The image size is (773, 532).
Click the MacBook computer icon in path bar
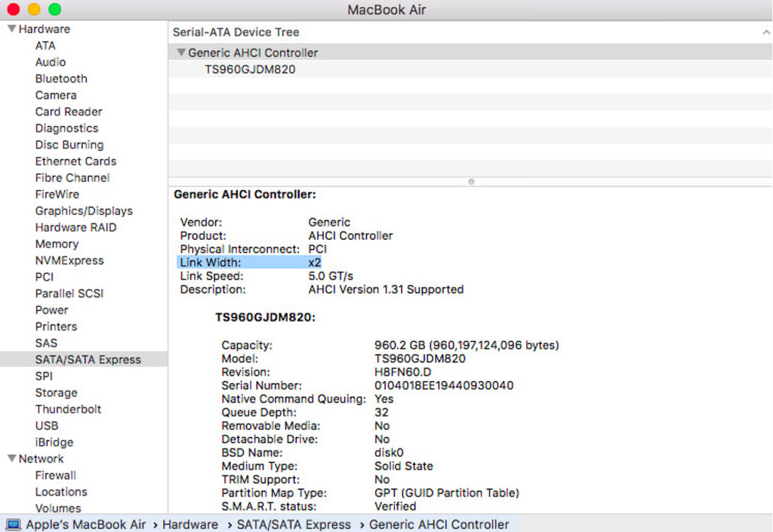[x=14, y=524]
